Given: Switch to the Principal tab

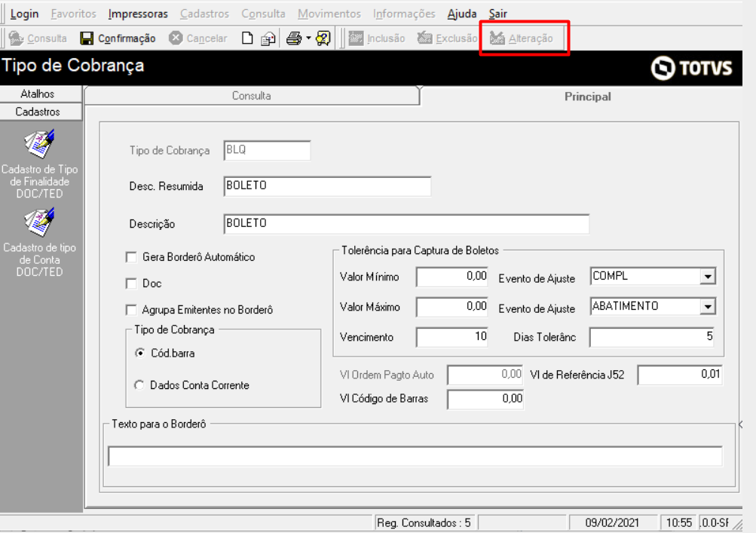Looking at the screenshot, I should [587, 96].
